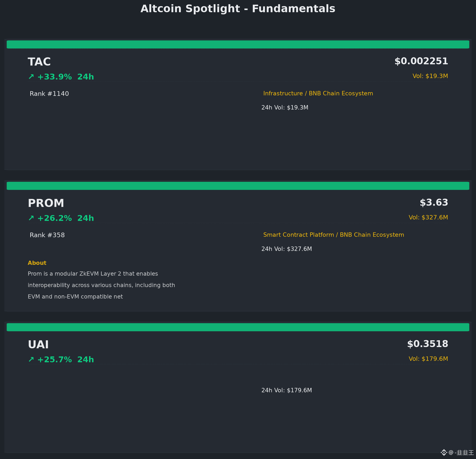Click the green up-arrow icon beside PROM's change

coord(31,218)
